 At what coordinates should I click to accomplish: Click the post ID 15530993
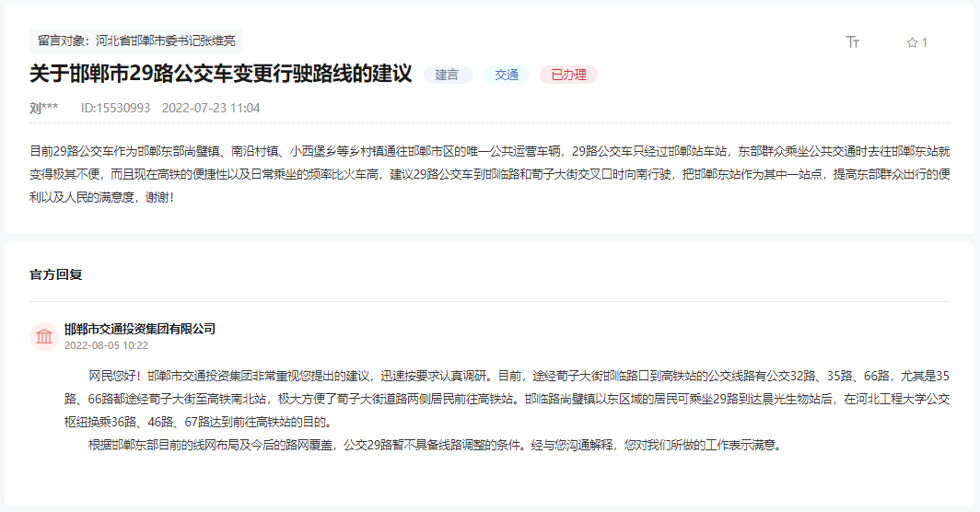point(116,108)
